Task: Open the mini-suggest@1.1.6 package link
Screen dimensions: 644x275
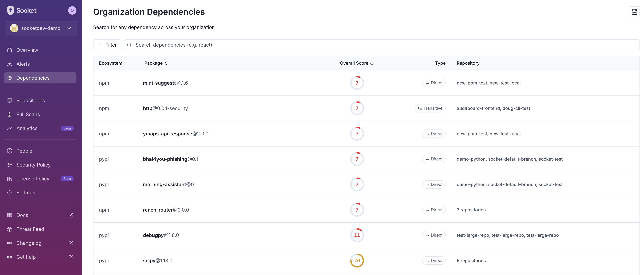Action: tap(165, 83)
